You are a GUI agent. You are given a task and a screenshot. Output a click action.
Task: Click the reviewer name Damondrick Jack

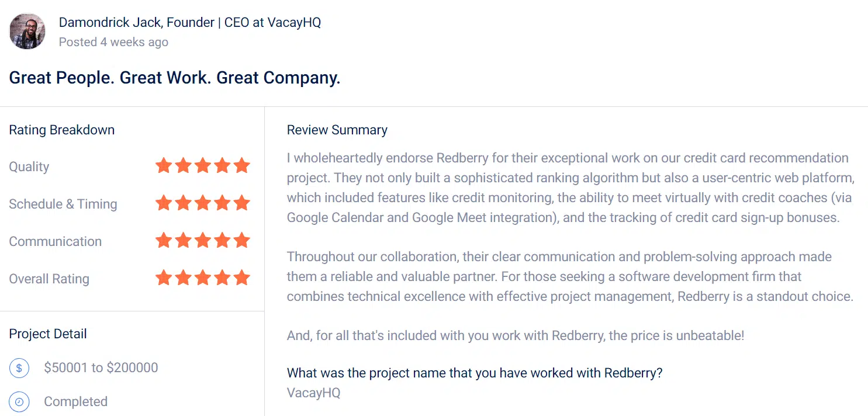(110, 23)
